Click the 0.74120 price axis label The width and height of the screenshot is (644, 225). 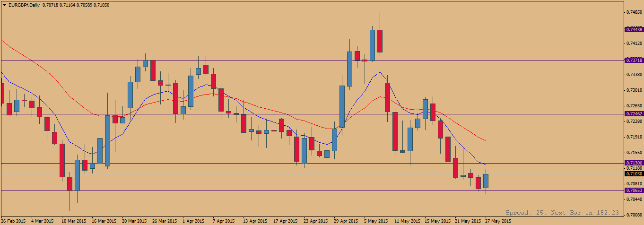click(634, 43)
